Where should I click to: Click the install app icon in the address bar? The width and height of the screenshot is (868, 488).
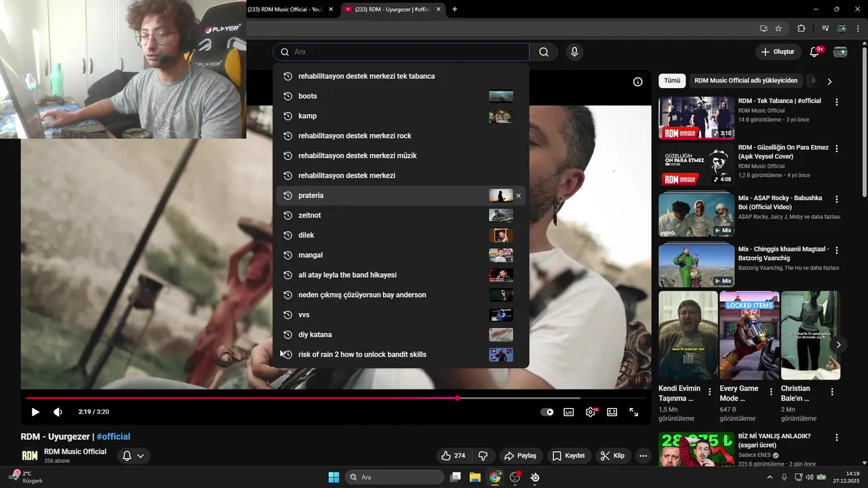(764, 28)
